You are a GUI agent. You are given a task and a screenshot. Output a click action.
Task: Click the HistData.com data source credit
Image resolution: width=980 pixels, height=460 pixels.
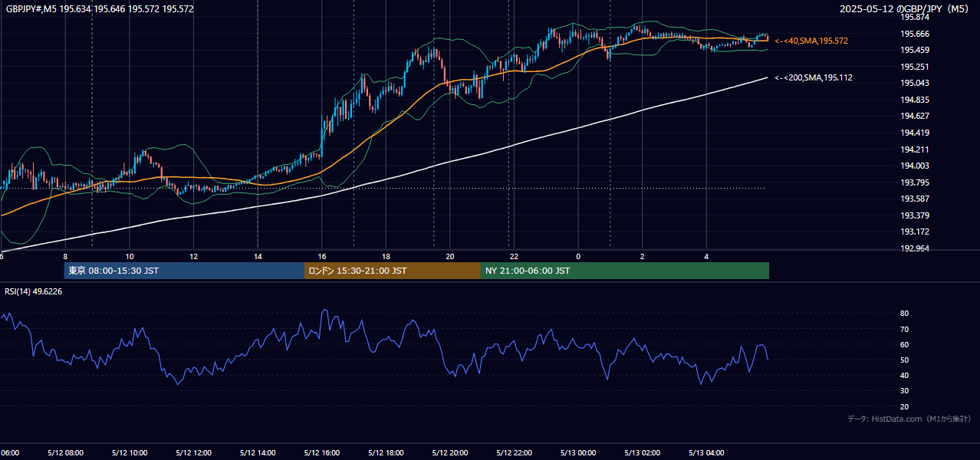909,419
